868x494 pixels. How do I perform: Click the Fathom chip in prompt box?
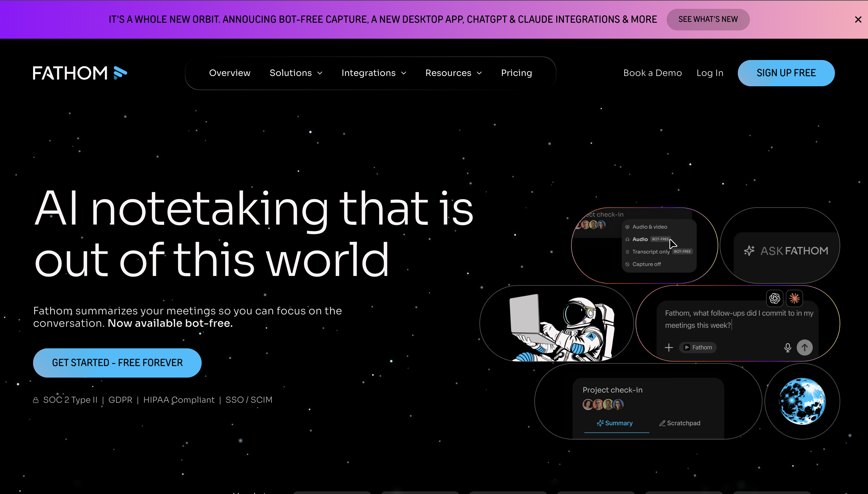698,347
